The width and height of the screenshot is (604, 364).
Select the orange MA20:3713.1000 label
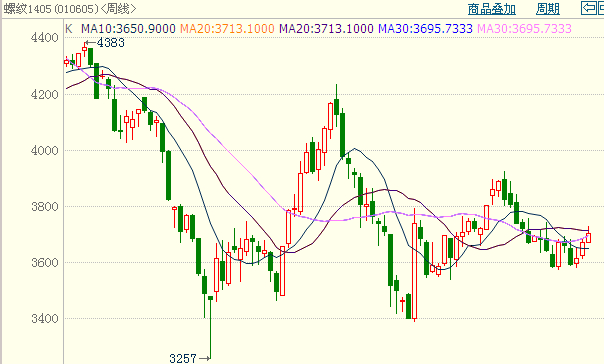[x=227, y=29]
